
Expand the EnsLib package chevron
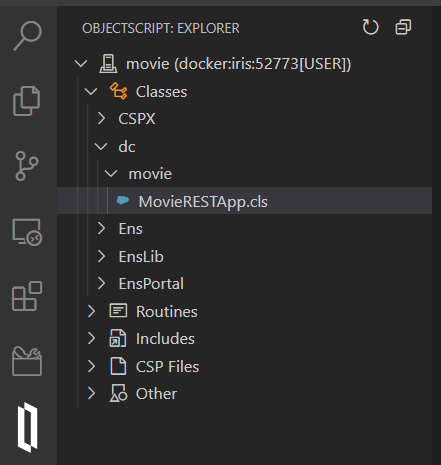pyautogui.click(x=101, y=256)
